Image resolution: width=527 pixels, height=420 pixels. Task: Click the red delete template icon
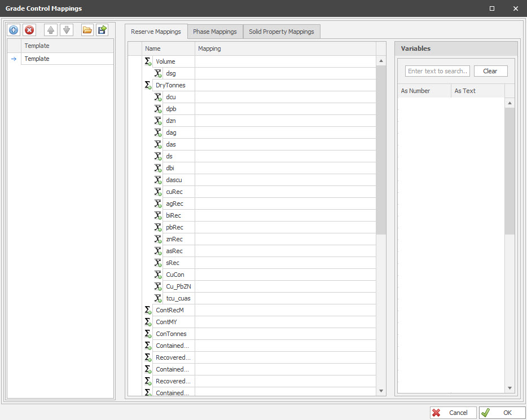tap(29, 30)
